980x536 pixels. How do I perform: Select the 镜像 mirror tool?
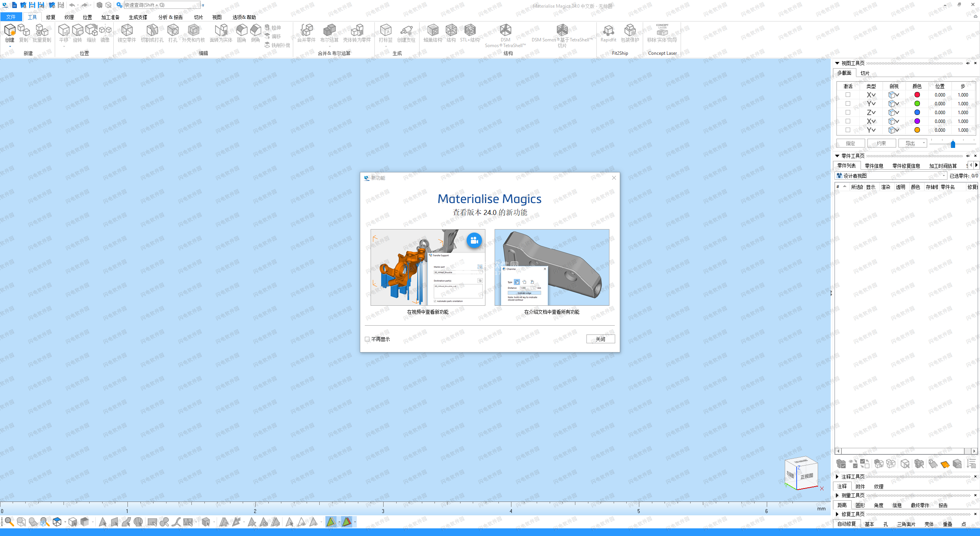tap(105, 33)
